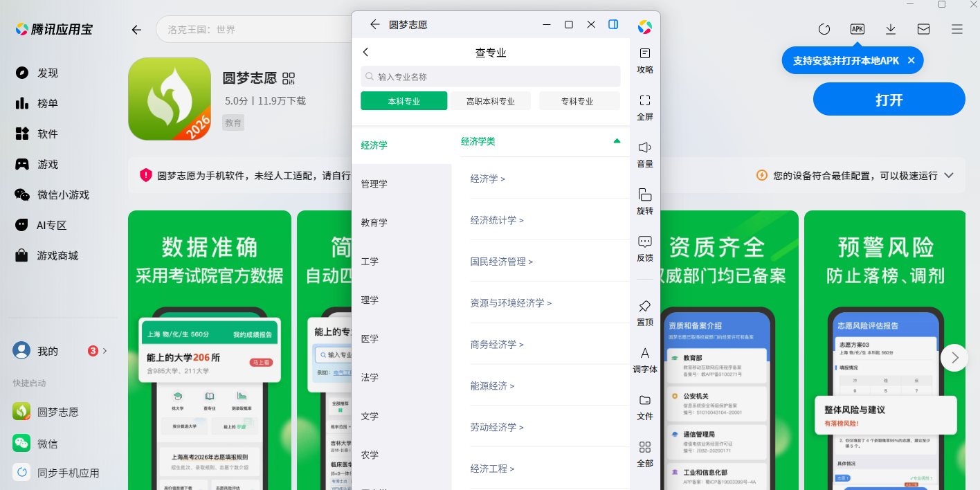Click the 输入专业名称 search field
This screenshot has width=980, height=490.
[491, 76]
